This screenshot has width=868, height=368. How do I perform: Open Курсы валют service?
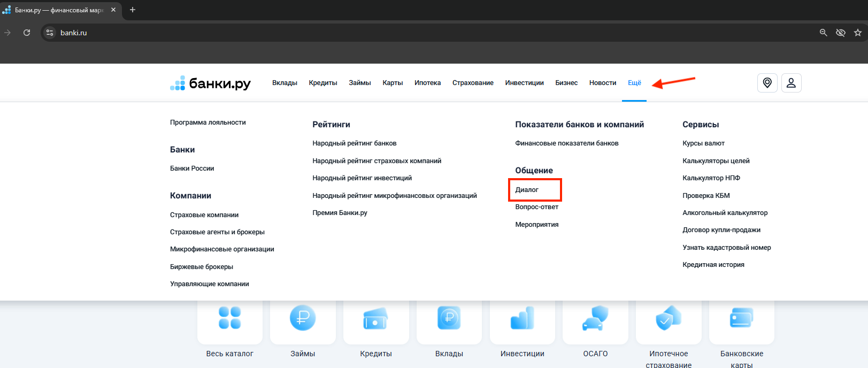[703, 143]
